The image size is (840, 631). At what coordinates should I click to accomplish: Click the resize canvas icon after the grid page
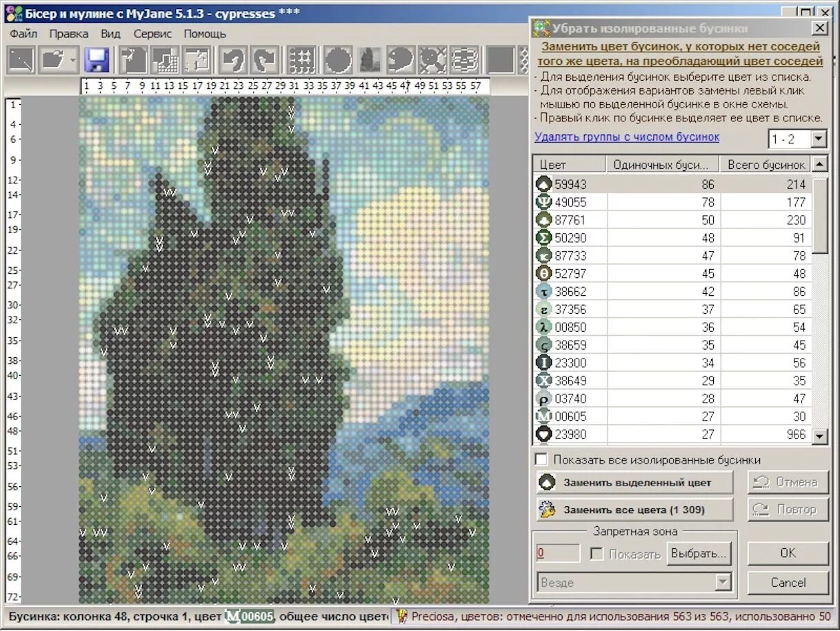click(x=197, y=61)
